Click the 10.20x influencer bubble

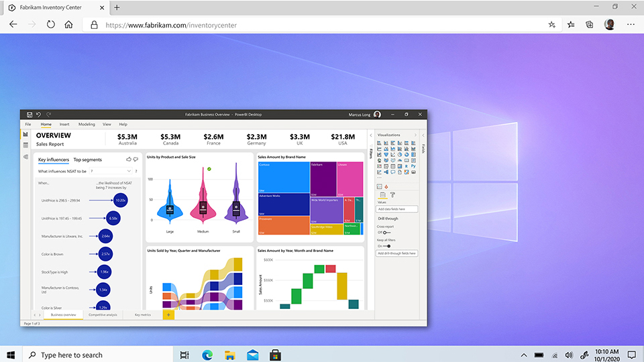(x=120, y=200)
